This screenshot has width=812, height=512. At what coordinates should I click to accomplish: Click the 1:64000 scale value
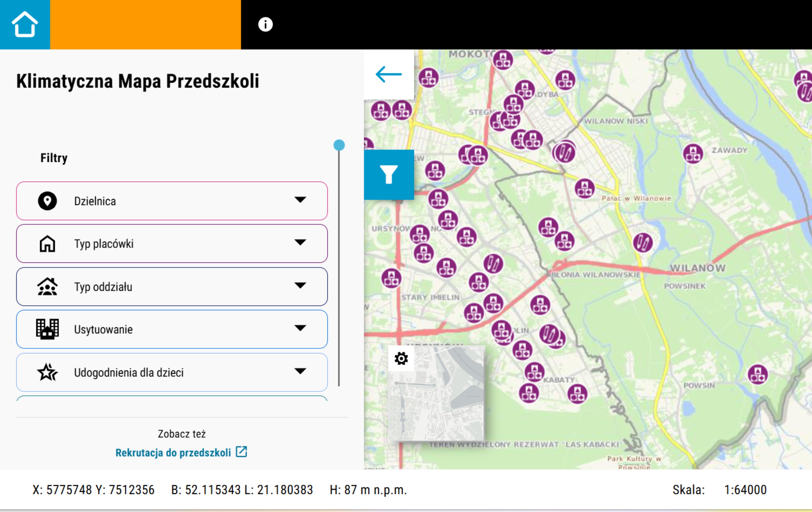click(x=745, y=490)
